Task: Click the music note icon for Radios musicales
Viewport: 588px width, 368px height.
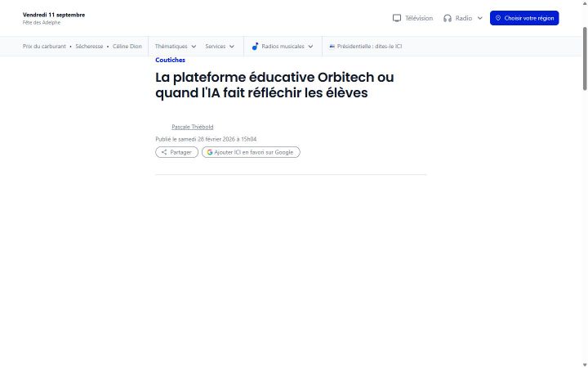Action: point(255,46)
